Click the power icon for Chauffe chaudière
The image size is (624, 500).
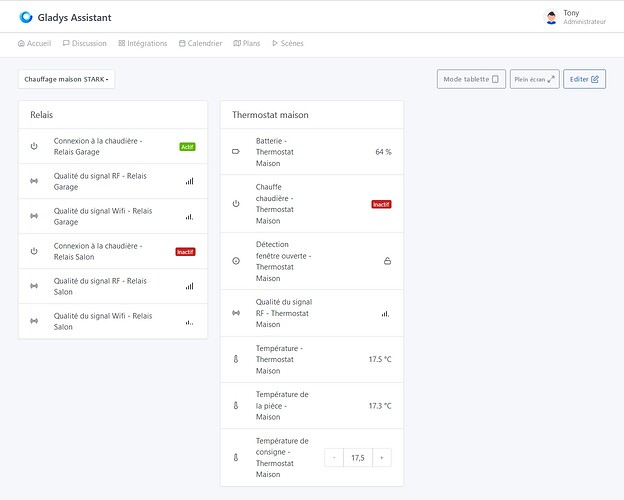236,204
